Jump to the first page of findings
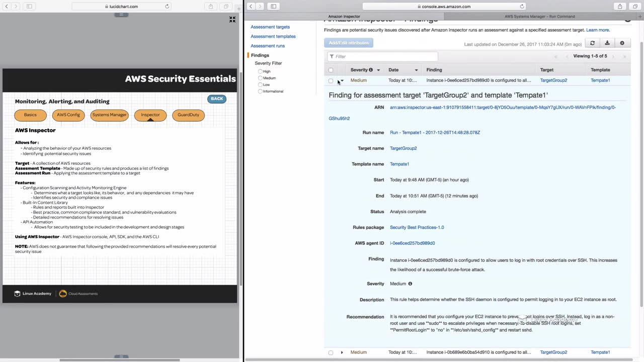644x362 pixels. click(x=556, y=56)
